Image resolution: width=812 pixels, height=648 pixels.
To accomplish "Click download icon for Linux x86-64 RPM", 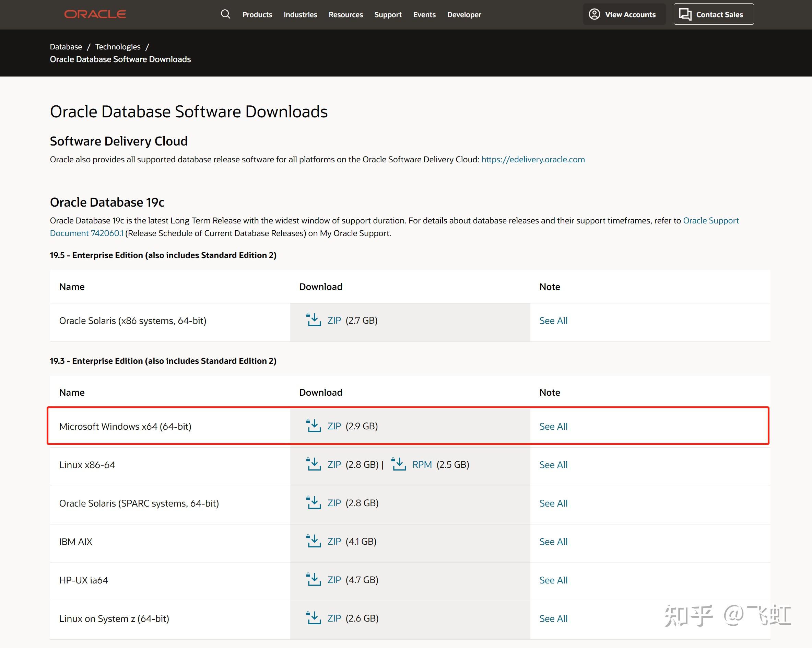I will (399, 464).
